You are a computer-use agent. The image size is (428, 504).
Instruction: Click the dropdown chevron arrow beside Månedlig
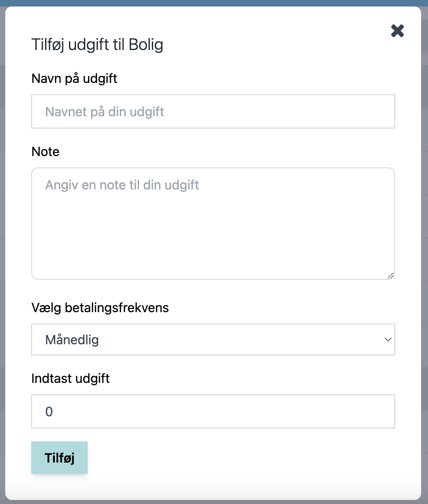point(388,339)
